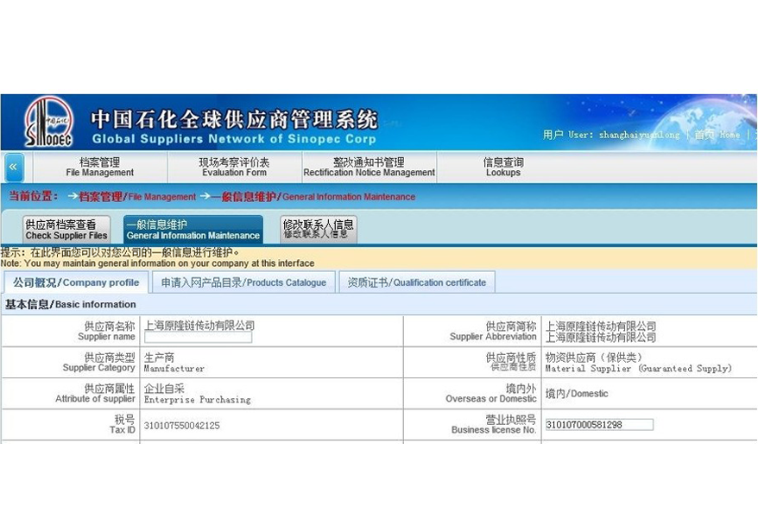Click the Tax ID label
The height and width of the screenshot is (532, 758).
click(x=123, y=425)
